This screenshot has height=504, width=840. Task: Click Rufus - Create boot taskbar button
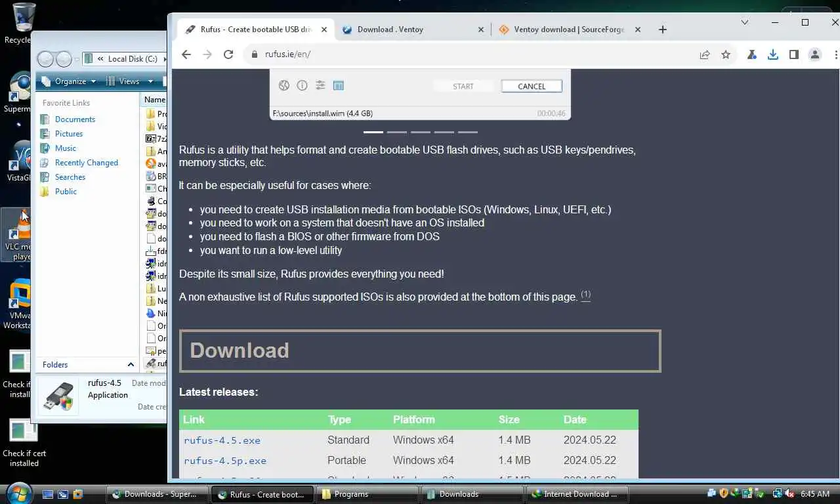(x=262, y=494)
